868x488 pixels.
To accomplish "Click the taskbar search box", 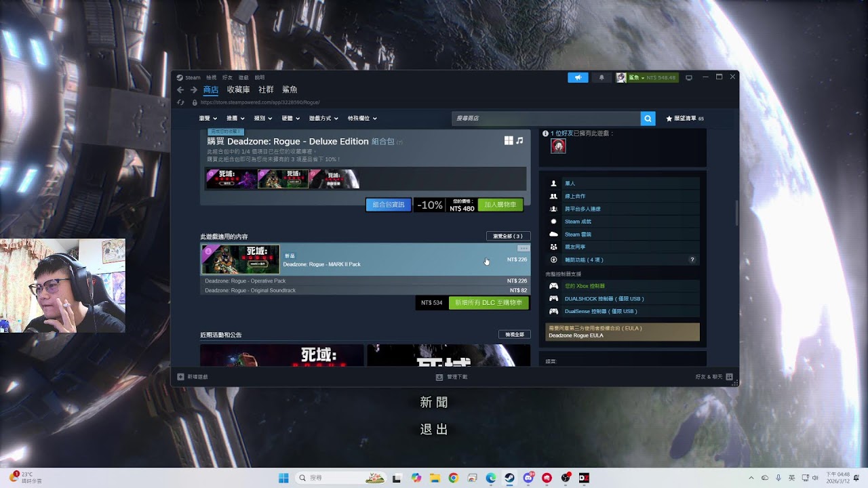I will pyautogui.click(x=342, y=478).
